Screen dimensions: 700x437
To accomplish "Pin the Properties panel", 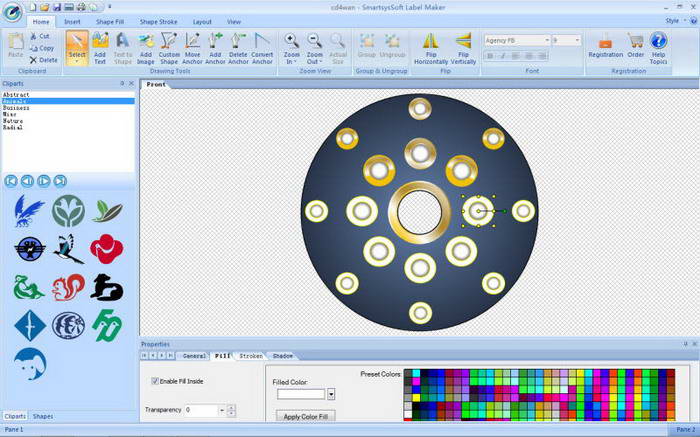I will pyautogui.click(x=686, y=344).
